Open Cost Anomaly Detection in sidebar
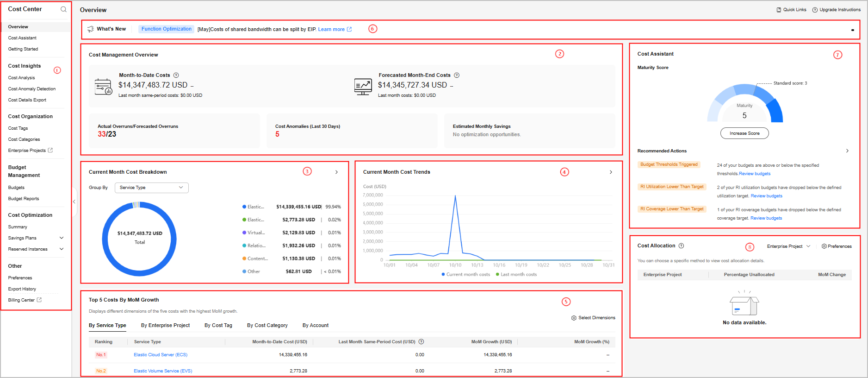 tap(32, 89)
